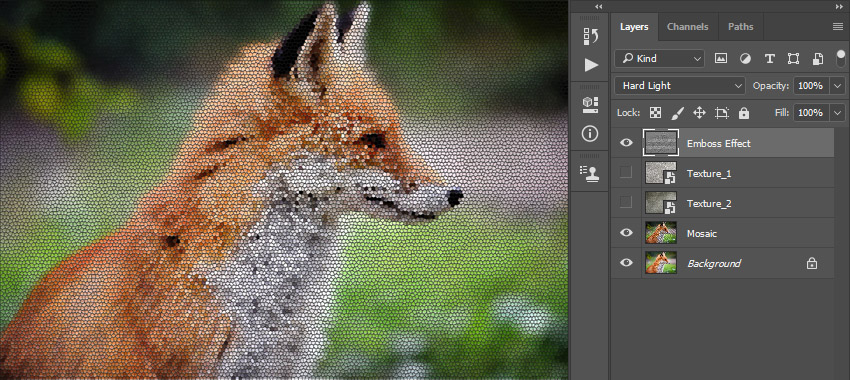Hide the Background layer

point(626,263)
